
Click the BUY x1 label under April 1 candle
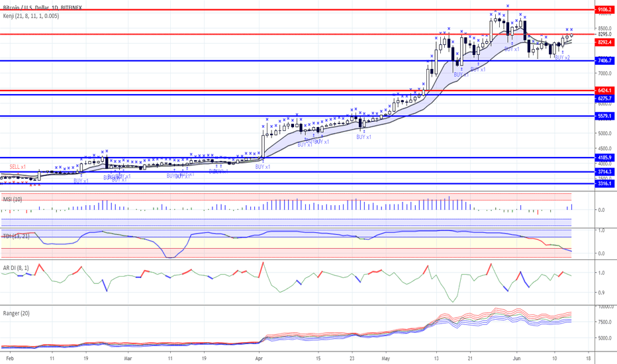pyautogui.click(x=262, y=167)
